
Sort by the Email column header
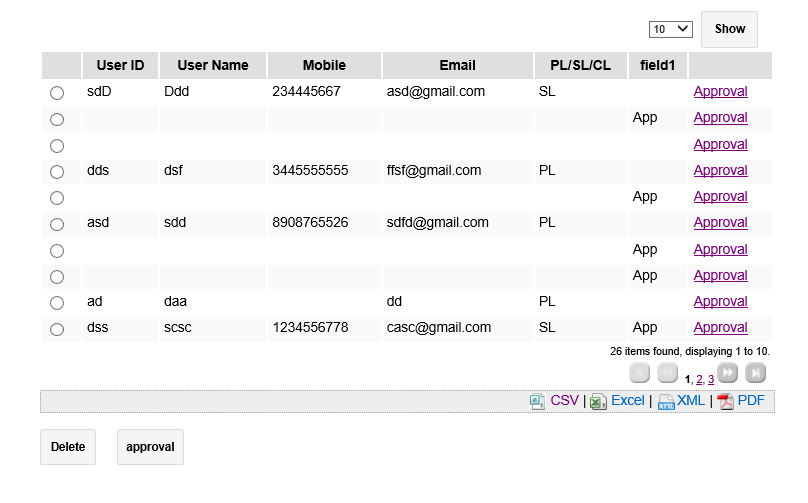(x=457, y=65)
